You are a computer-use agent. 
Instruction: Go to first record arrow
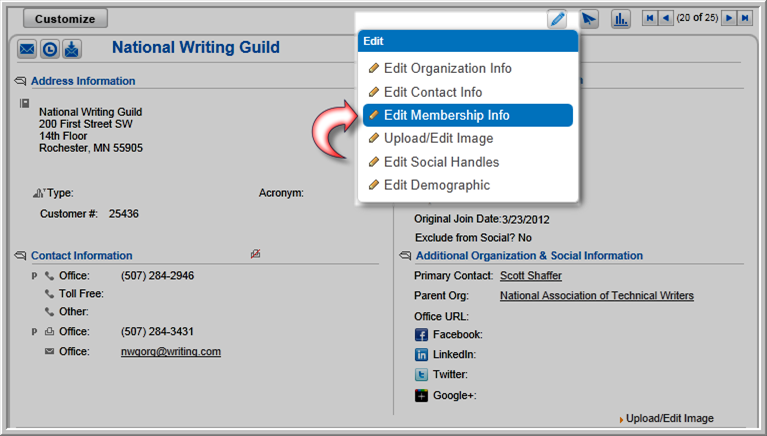(x=649, y=18)
